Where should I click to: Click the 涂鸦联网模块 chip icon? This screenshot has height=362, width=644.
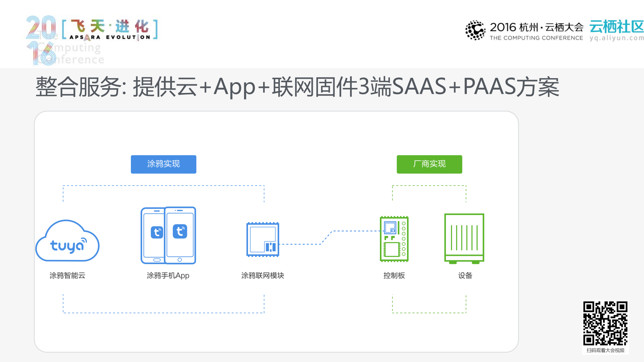tap(262, 239)
